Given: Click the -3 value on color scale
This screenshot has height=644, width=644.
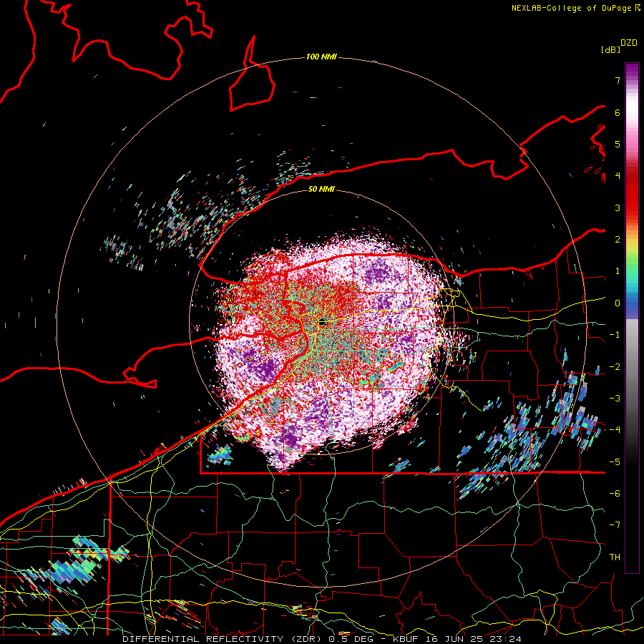Looking at the screenshot, I should coord(615,399).
